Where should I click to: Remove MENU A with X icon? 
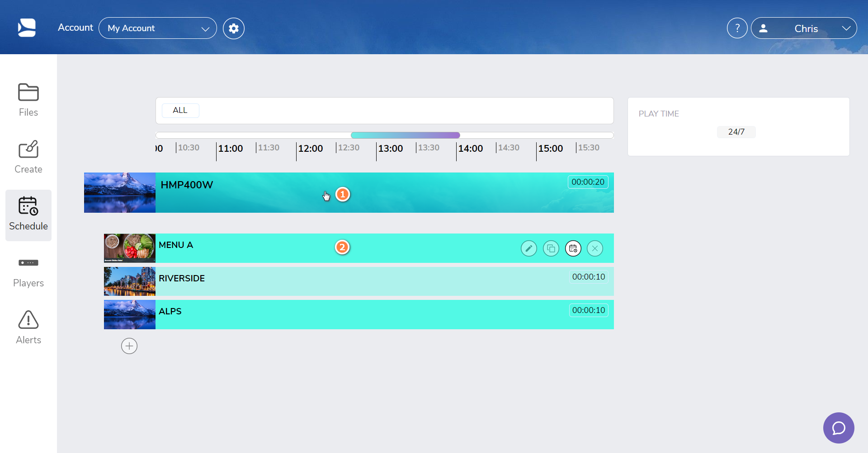[595, 248]
